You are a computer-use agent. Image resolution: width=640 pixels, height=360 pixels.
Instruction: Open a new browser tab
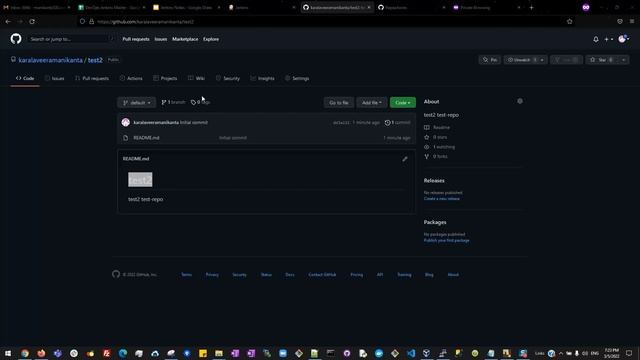click(531, 7)
